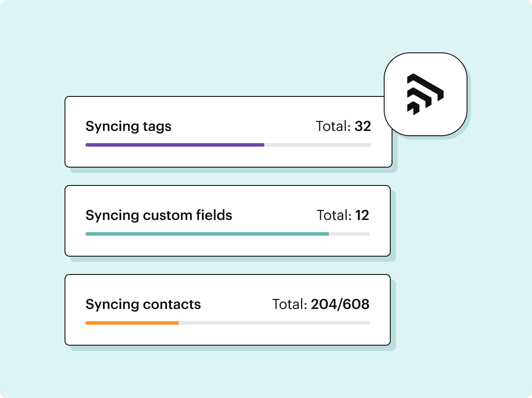Click the word "tags" in the first card title
Viewport: 532px width, 398px height.
[x=157, y=127]
